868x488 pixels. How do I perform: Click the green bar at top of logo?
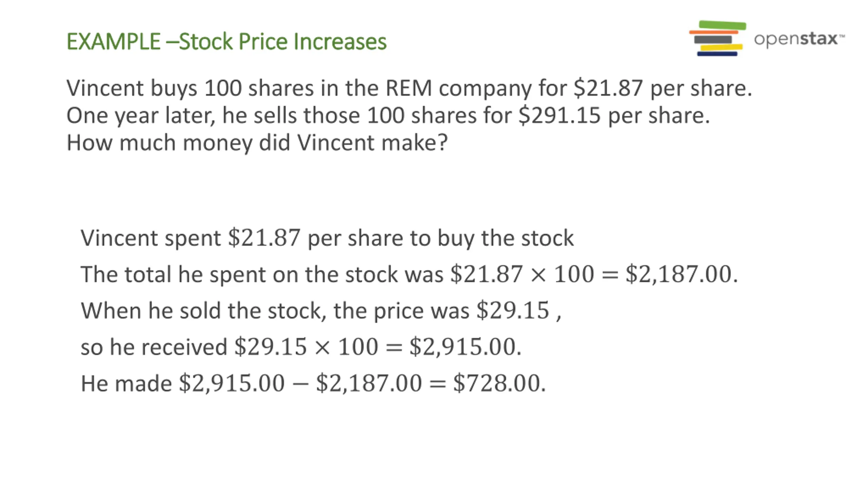[723, 25]
